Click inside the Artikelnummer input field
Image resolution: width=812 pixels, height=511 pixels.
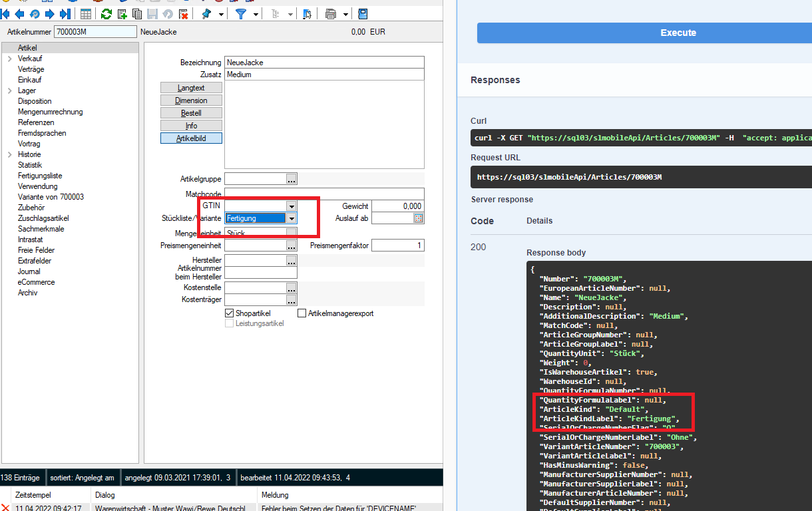95,31
